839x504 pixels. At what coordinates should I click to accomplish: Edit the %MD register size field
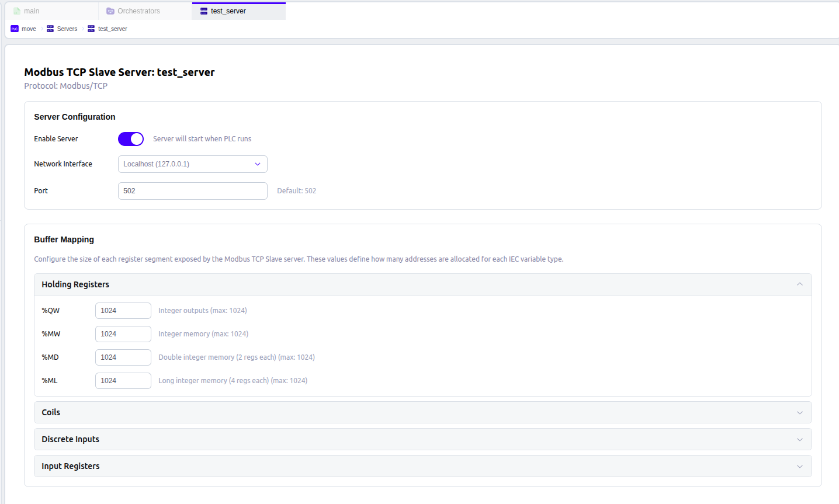[x=123, y=357]
